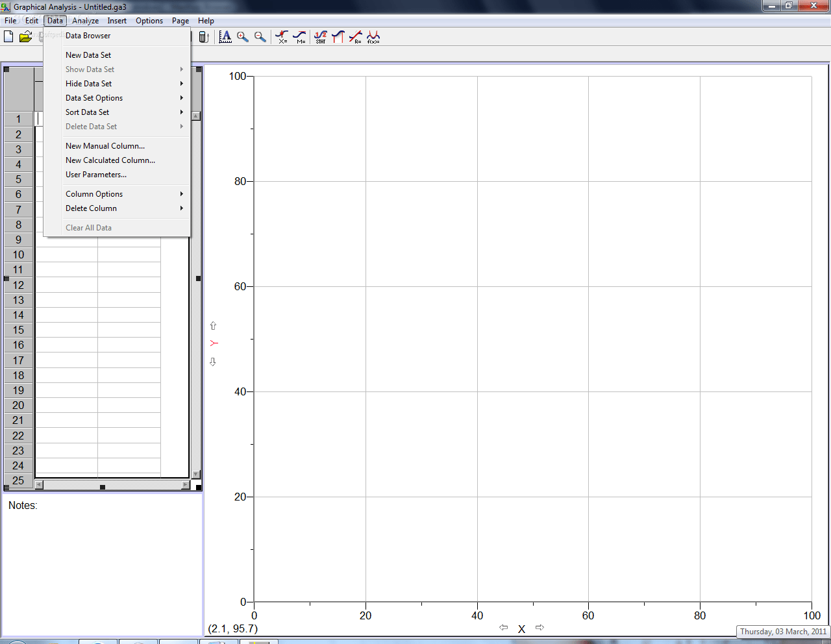This screenshot has width=831, height=644.
Task: Apply the Linear Fit (R=) tool
Action: (x=356, y=37)
